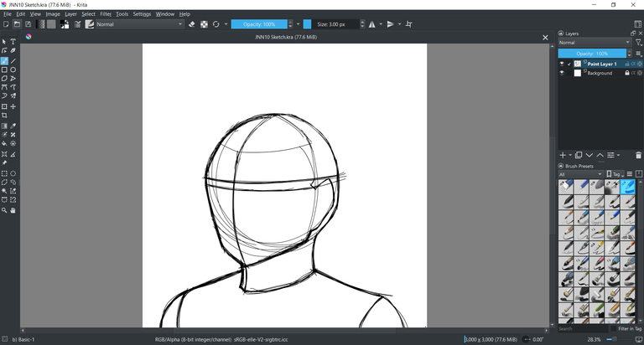The image size is (644, 345).
Task: Select the Line tool
Action: coord(13,61)
